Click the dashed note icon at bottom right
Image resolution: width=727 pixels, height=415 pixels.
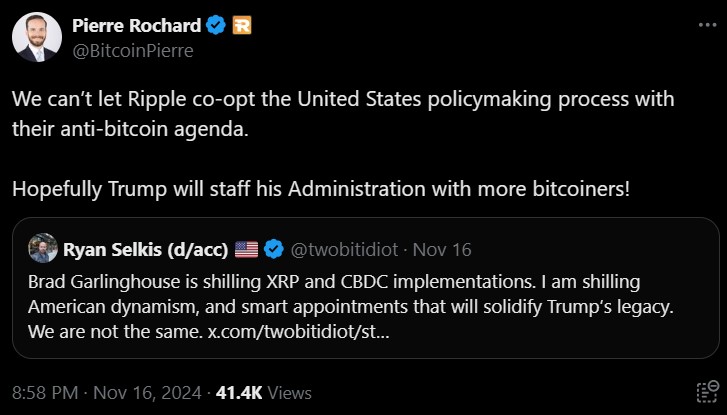tap(704, 392)
